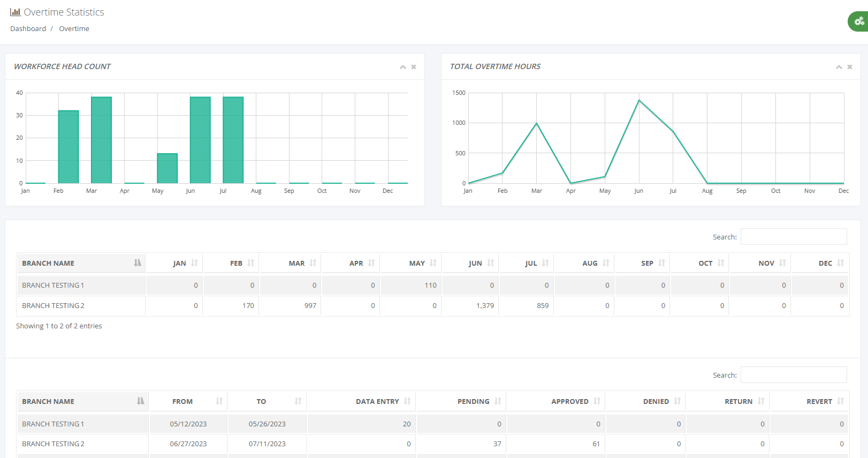
Task: Click the 05/12/2023 from date
Action: click(188, 424)
